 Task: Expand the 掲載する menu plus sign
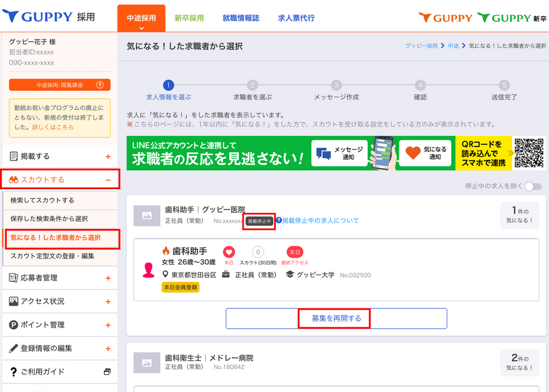point(108,156)
